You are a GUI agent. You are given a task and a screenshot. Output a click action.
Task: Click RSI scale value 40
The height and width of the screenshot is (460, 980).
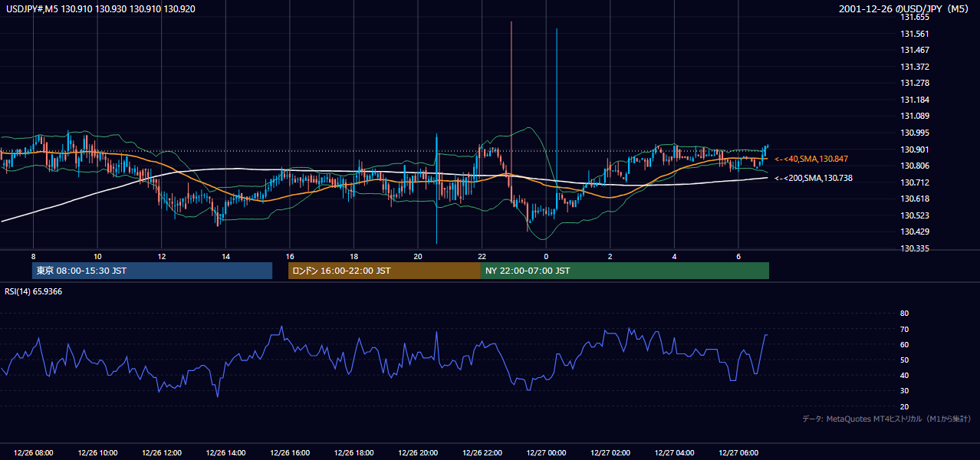(x=904, y=375)
